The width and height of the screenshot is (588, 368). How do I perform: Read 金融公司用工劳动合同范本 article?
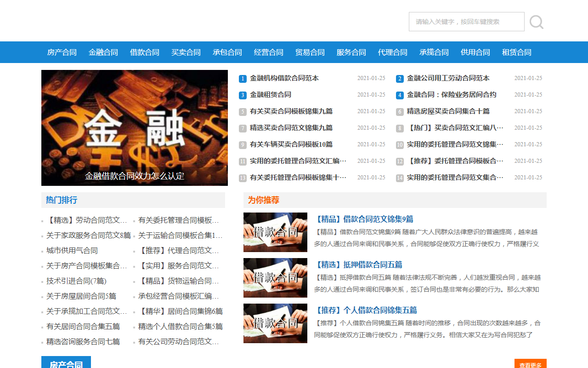pyautogui.click(x=448, y=78)
